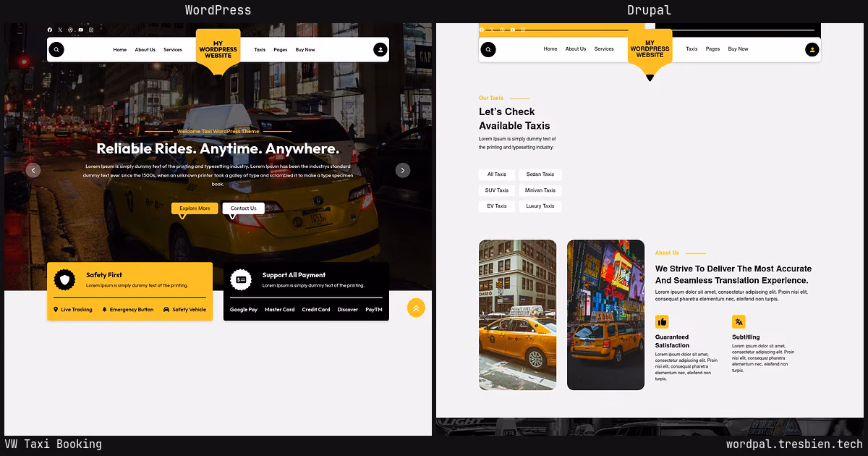Open About Us in Drupal navbar
The height and width of the screenshot is (456, 868).
pos(576,49)
